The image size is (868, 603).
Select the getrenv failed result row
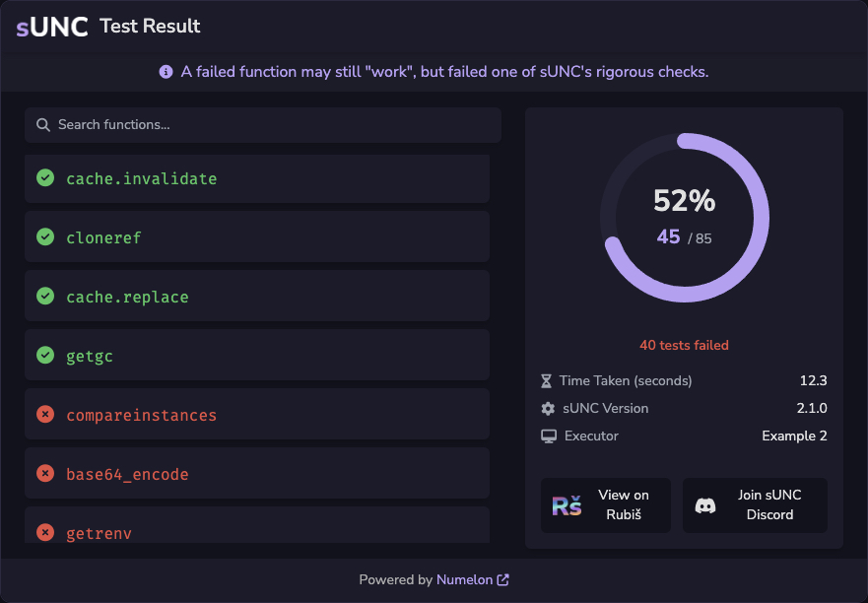(x=257, y=525)
